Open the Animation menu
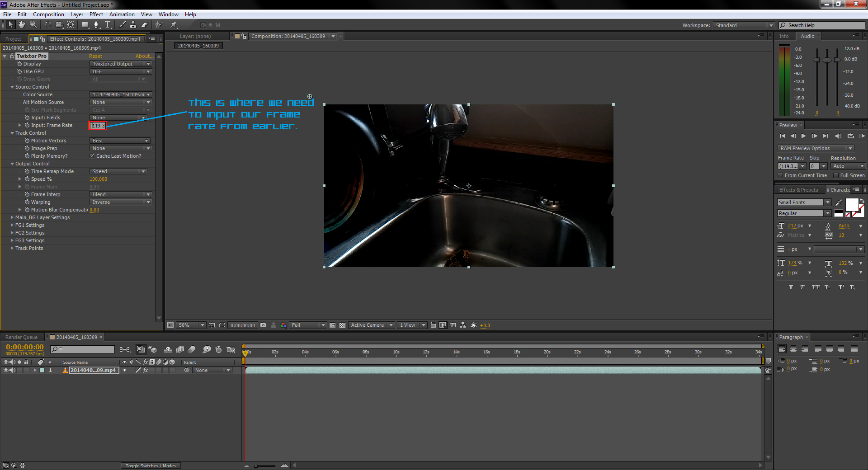Viewport: 868px width, 470px height. point(122,14)
